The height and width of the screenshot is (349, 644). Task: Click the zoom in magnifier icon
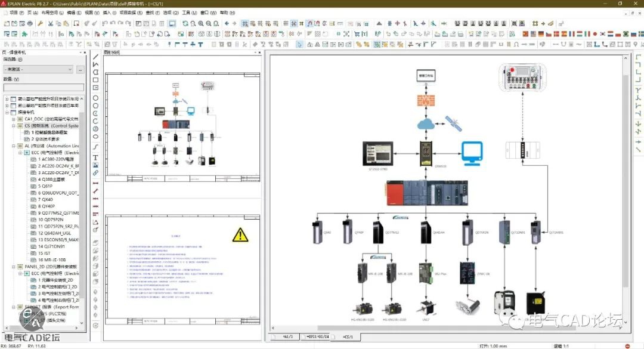coord(200,23)
